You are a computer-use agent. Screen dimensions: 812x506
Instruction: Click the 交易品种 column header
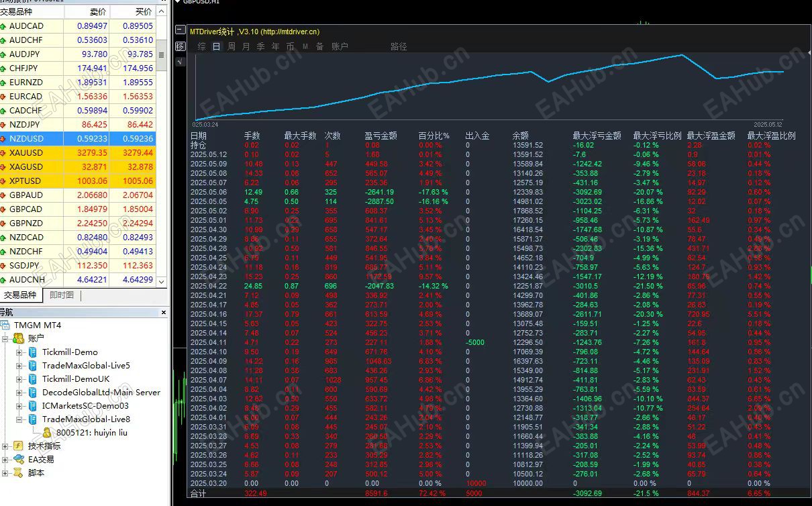coord(32,12)
